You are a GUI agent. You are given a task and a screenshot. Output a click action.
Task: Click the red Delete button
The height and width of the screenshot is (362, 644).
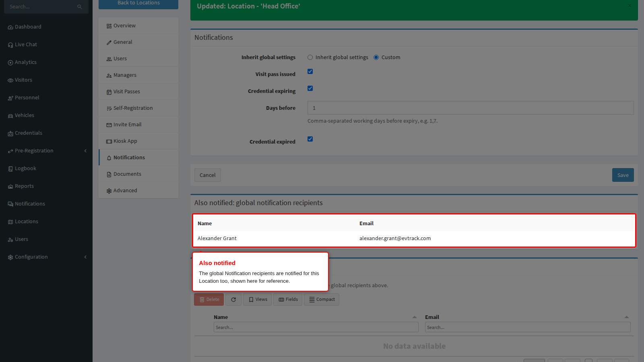click(209, 300)
